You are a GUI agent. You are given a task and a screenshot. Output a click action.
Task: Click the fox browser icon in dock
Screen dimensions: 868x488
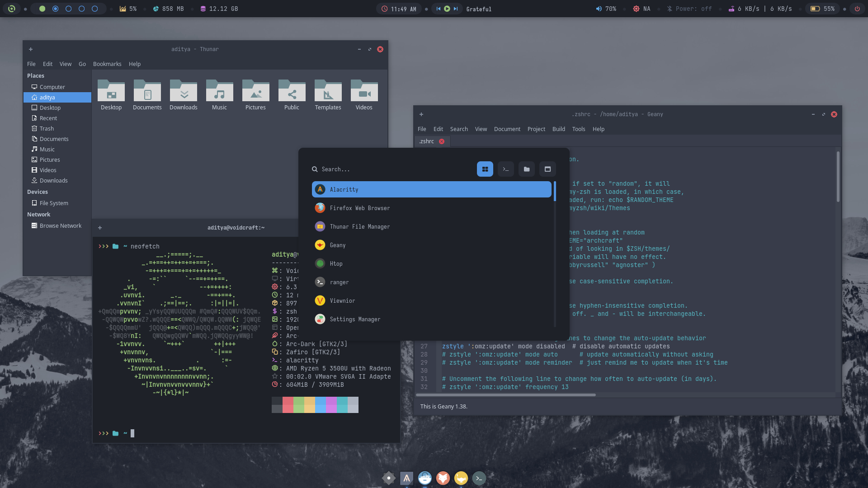[x=443, y=478]
